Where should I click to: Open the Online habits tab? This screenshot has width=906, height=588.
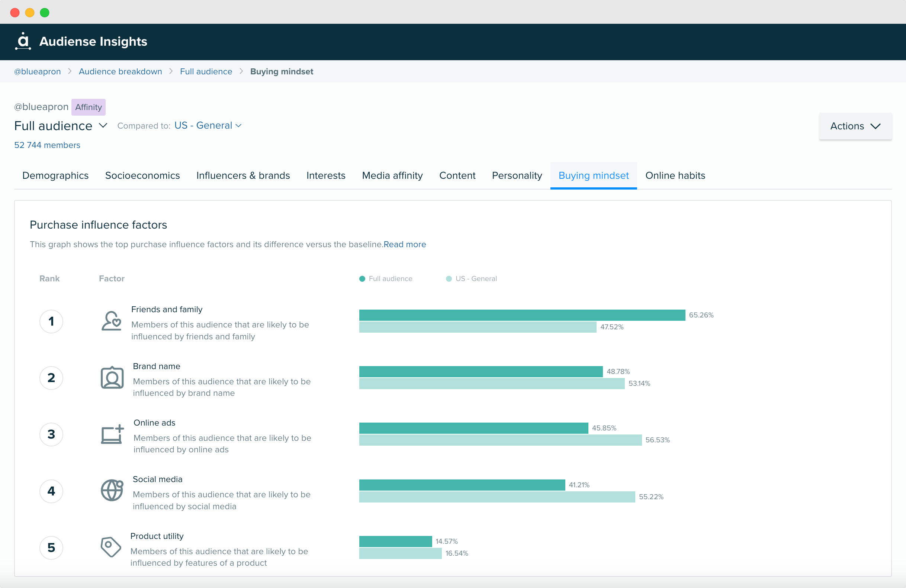pyautogui.click(x=675, y=176)
